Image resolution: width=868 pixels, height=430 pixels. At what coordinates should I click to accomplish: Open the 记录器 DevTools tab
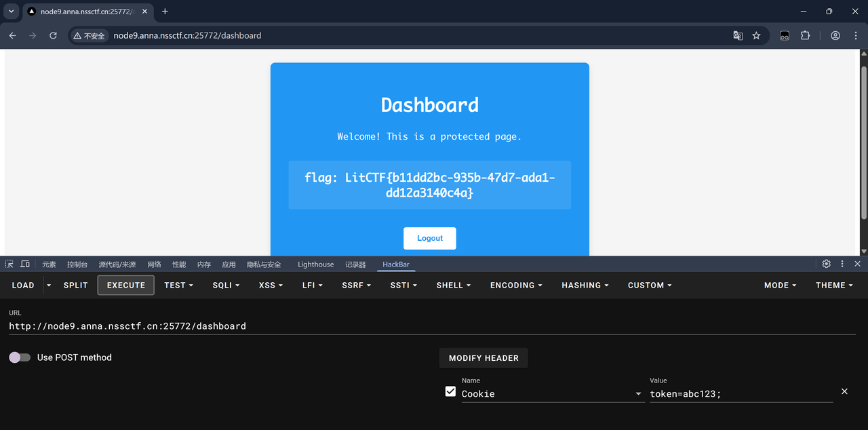coord(355,265)
